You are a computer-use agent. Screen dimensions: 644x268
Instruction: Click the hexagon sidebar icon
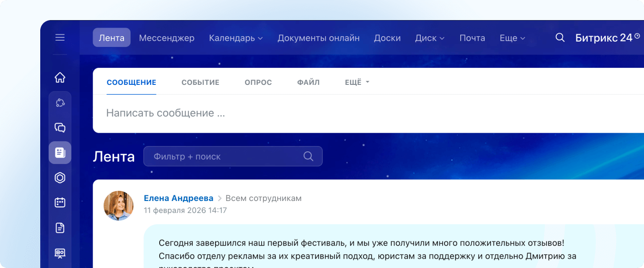(60, 178)
